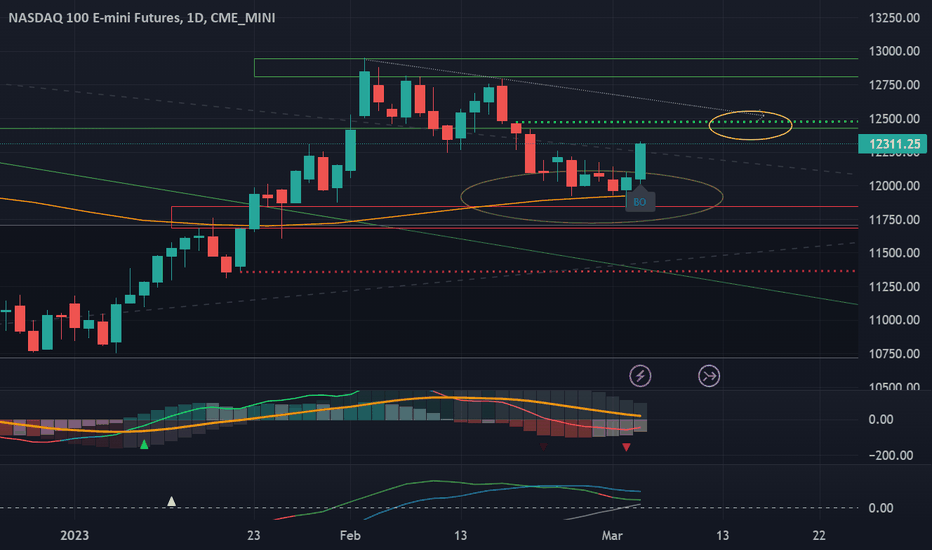Click the -200.00 oscillator axis label
Screen dimensions: 932x550
(x=891, y=455)
